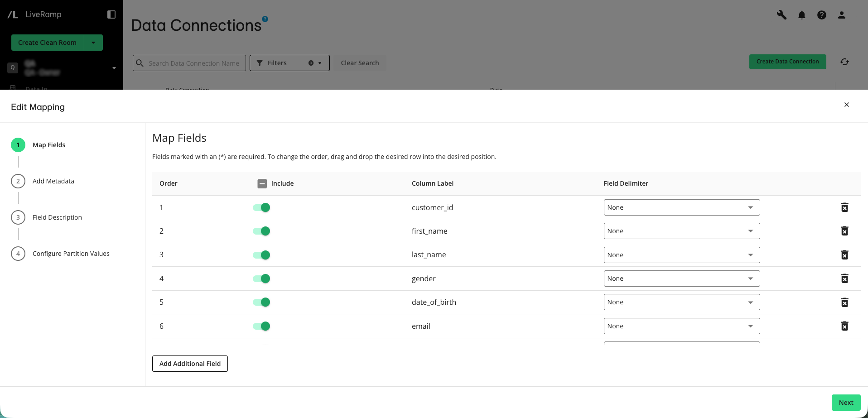Open the notifications bell

(802, 15)
